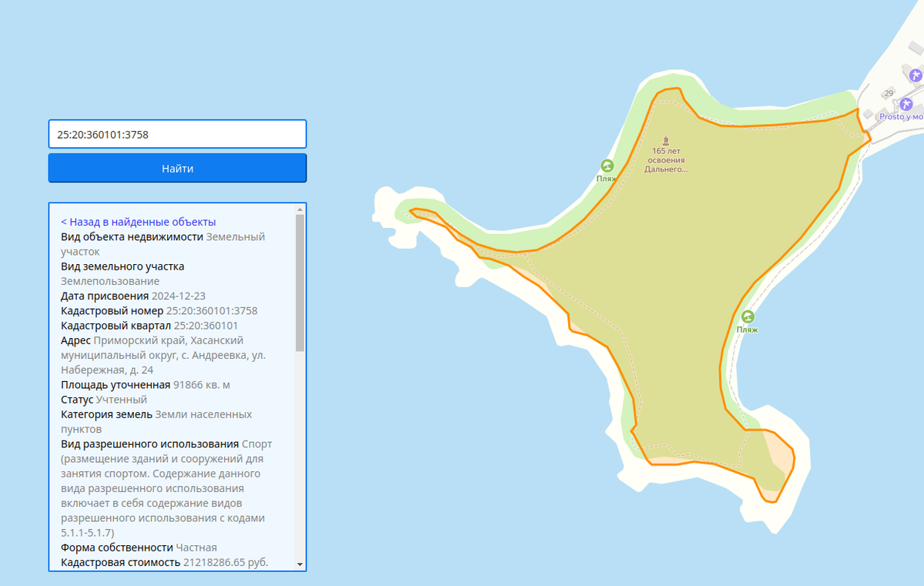Click the 'Статус' Учтенный line

pos(104,400)
